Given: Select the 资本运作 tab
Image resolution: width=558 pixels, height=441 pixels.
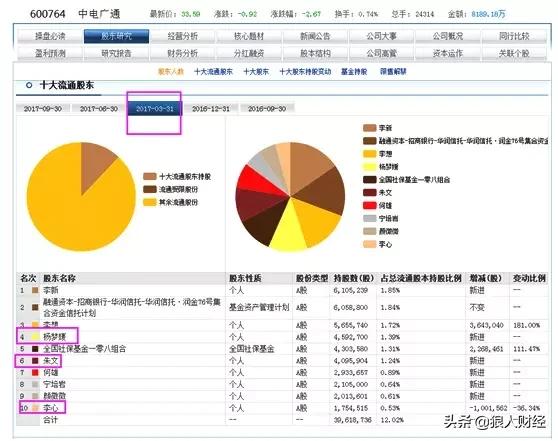Looking at the screenshot, I should tap(448, 53).
